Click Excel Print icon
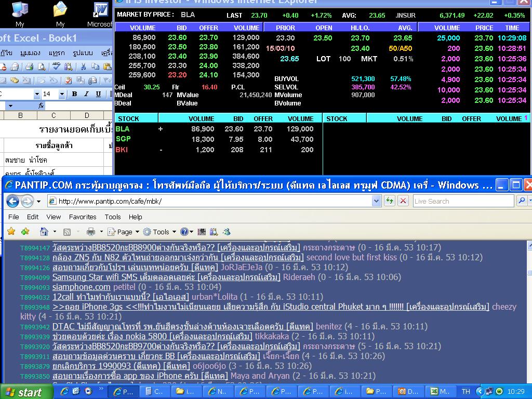This screenshot has width=532, height=399. [29, 66]
